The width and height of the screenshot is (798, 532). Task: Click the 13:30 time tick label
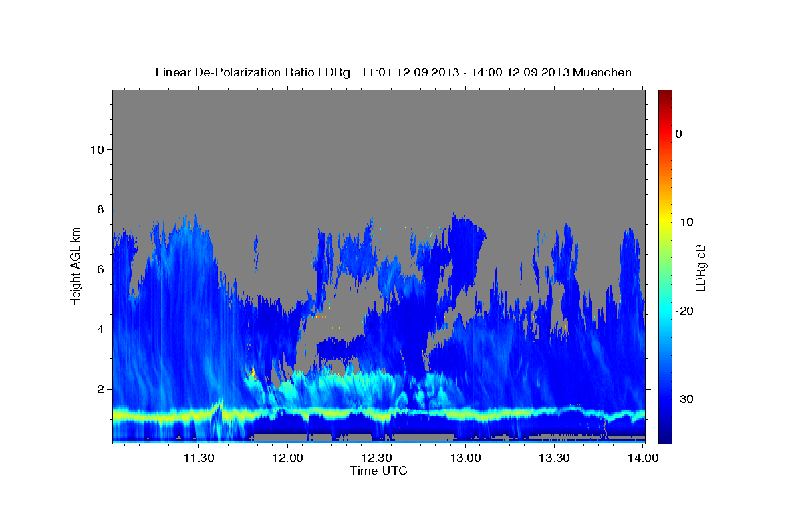click(554, 458)
